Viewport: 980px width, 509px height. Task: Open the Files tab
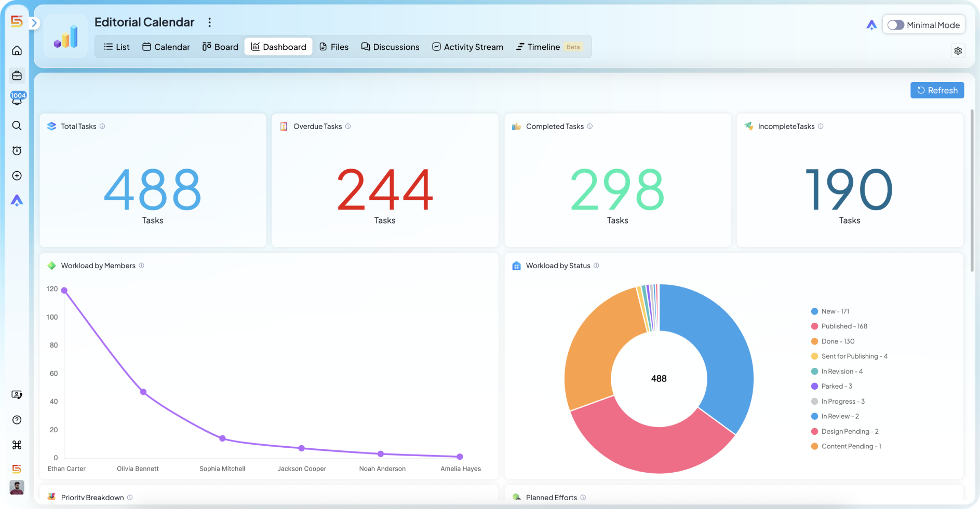(334, 47)
